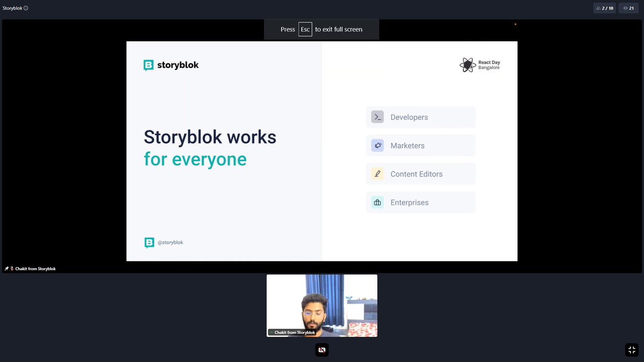Image resolution: width=644 pixels, height=362 pixels.
Task: Exit full screen with the collapse icon
Action: (632, 350)
